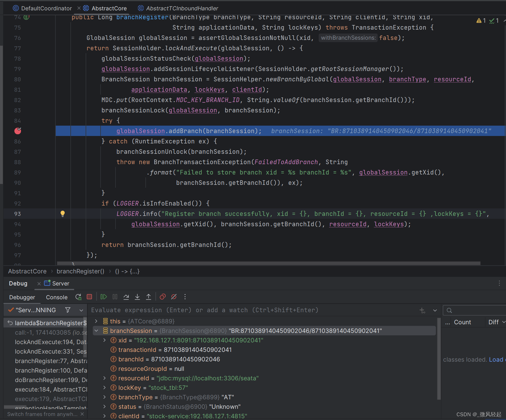Step over the current line
The height and width of the screenshot is (420, 506).
pyautogui.click(x=126, y=297)
